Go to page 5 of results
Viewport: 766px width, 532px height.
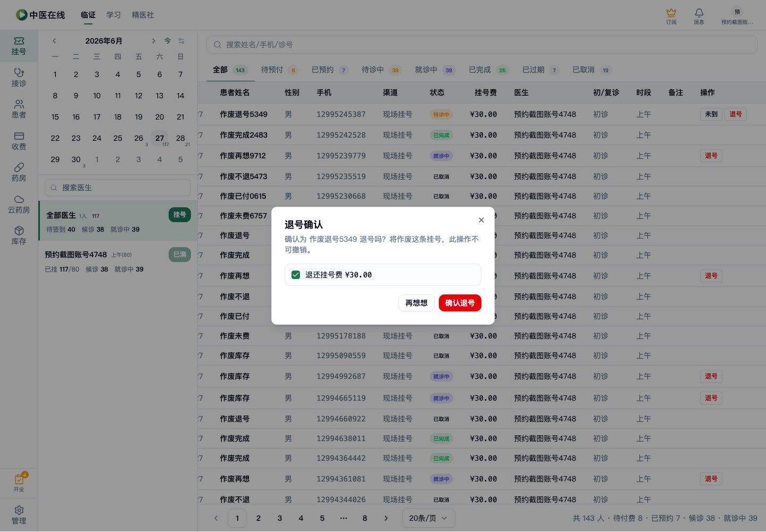(x=322, y=518)
